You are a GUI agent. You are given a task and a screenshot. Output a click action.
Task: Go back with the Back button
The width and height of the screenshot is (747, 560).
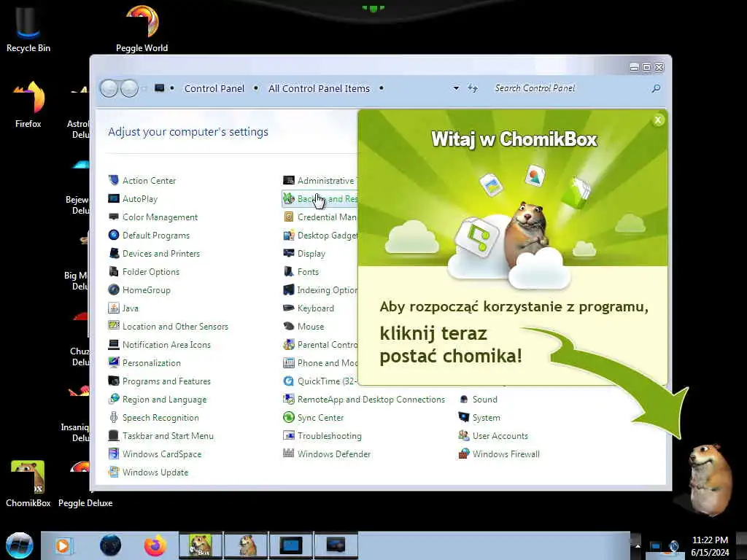click(109, 88)
